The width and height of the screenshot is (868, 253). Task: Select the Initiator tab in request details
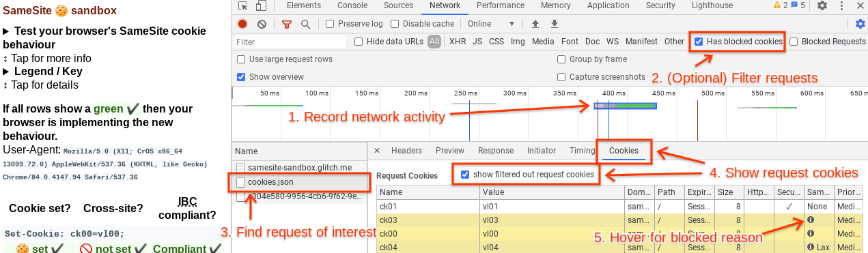click(x=542, y=151)
